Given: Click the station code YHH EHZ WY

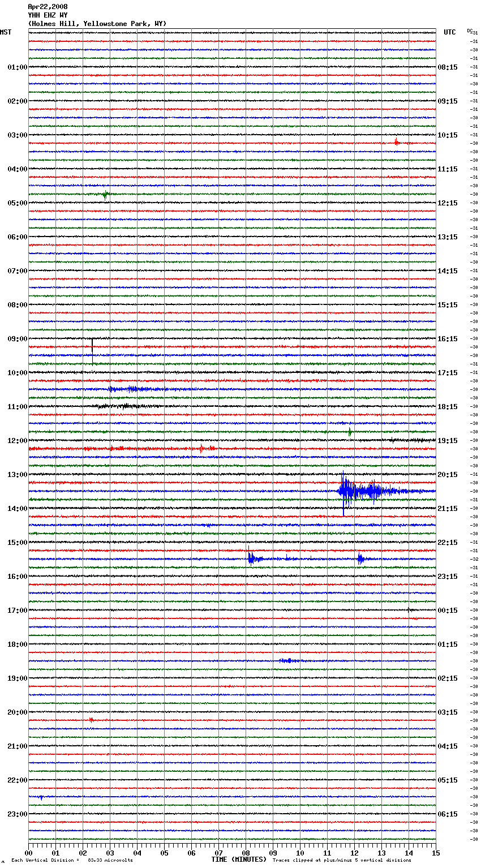Looking at the screenshot, I should tap(48, 15).
